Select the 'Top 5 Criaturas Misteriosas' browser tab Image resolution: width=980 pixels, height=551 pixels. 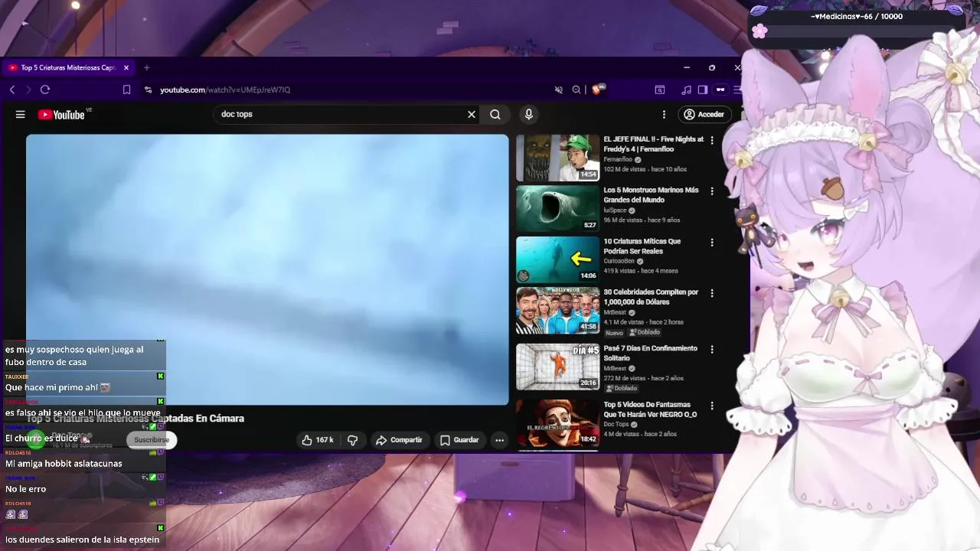click(x=67, y=67)
